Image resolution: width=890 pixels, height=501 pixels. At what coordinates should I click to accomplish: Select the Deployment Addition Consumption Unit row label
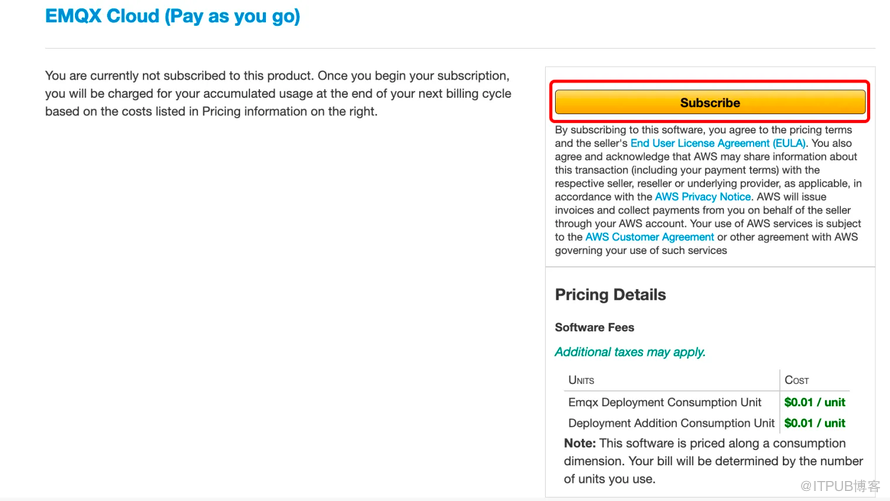(671, 423)
